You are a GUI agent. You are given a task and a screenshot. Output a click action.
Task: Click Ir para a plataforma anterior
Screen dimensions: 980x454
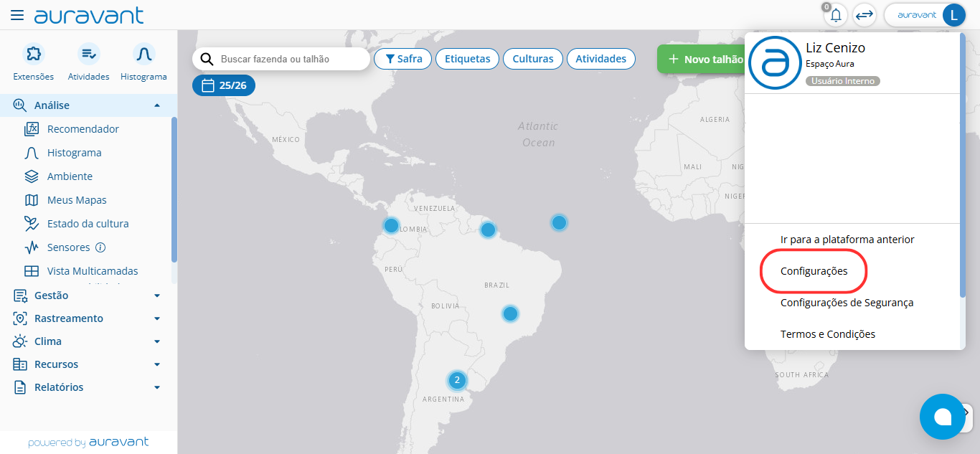tap(847, 240)
